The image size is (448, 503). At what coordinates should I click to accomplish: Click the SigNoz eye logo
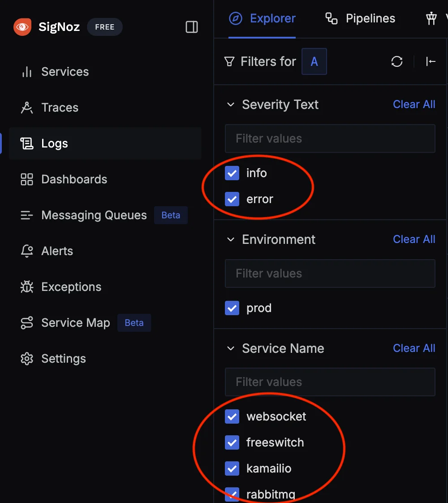click(x=22, y=27)
